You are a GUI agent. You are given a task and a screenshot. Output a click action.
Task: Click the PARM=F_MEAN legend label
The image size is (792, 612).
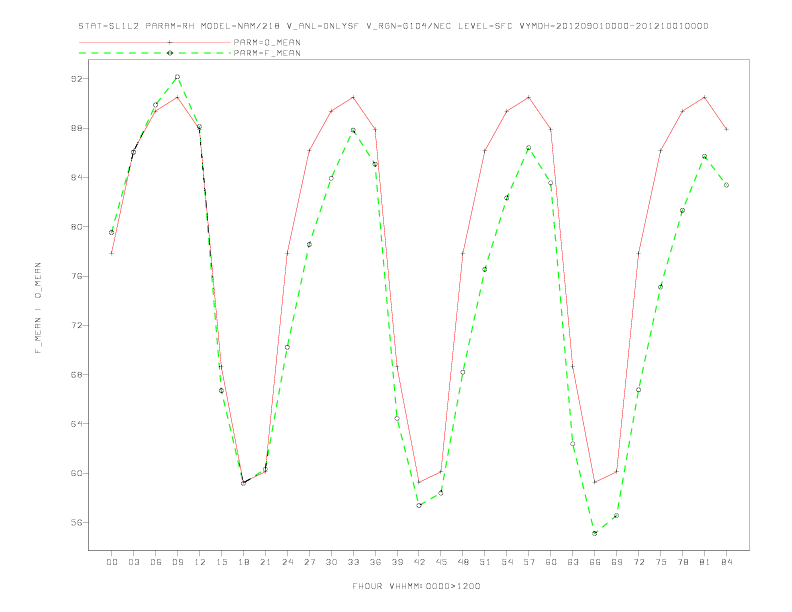tap(267, 53)
